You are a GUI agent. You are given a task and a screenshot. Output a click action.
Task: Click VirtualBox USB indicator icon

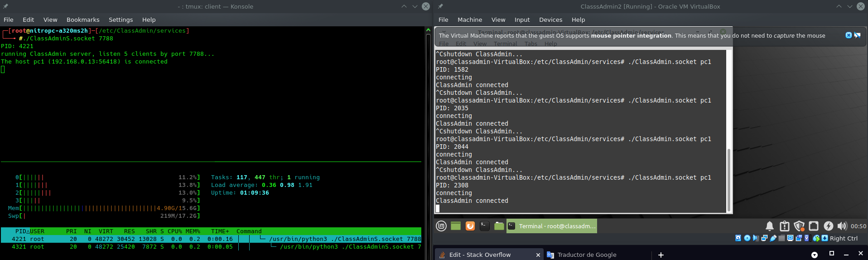click(x=773, y=238)
